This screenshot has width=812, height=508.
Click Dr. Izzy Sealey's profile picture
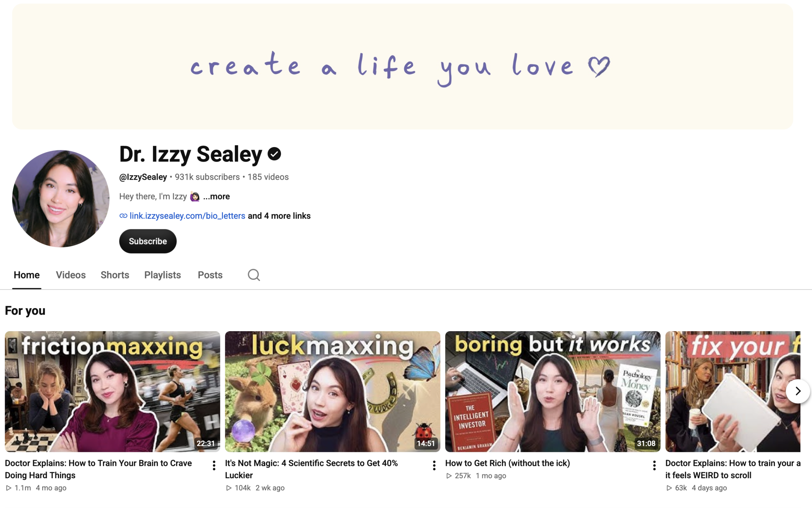61,199
